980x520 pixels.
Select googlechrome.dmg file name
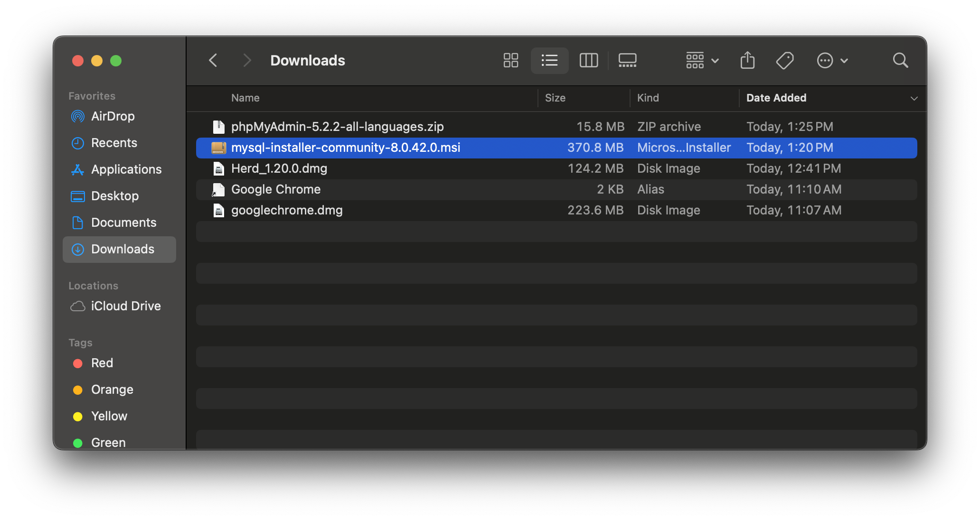click(x=287, y=210)
